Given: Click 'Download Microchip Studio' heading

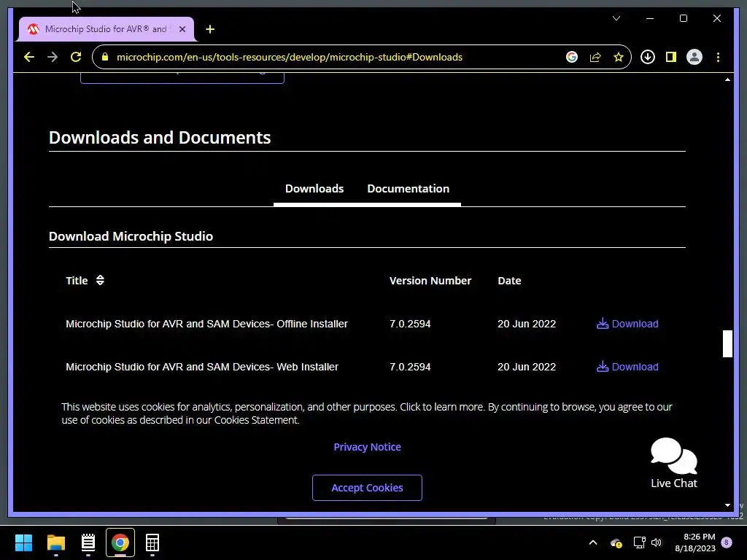Looking at the screenshot, I should click(131, 236).
